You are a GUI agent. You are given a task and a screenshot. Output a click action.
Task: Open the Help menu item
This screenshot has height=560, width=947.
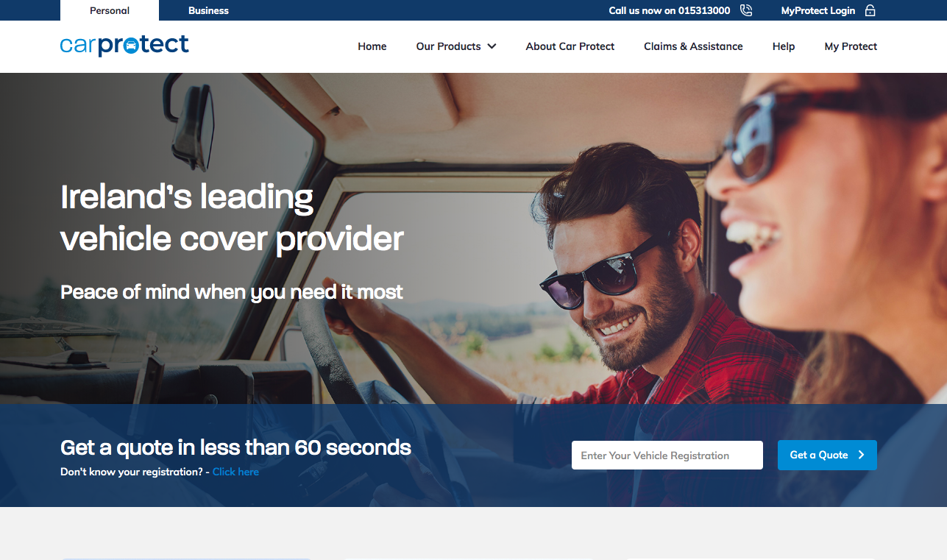tap(783, 46)
